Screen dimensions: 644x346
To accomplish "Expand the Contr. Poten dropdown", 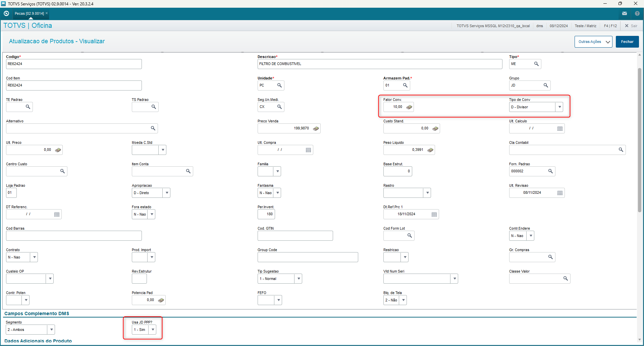I will (26, 300).
